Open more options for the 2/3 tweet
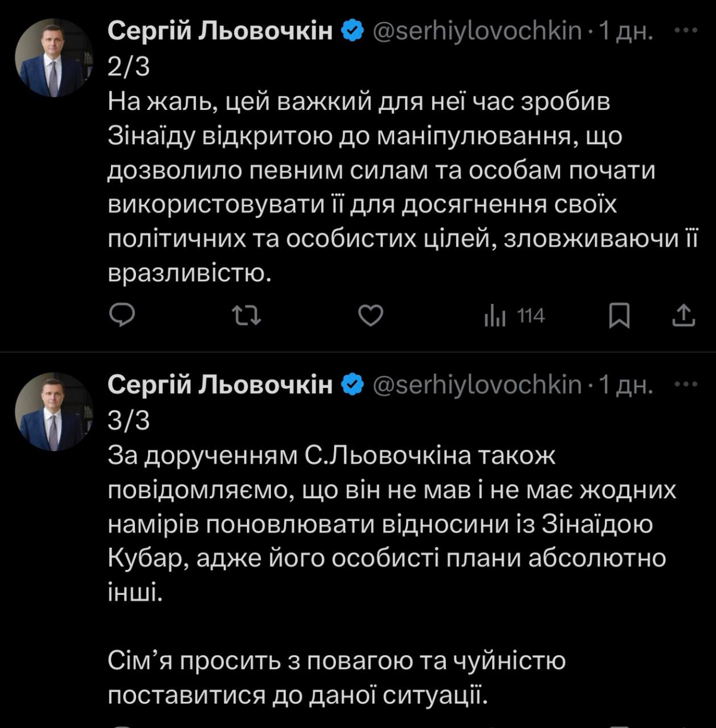Screen dimensions: 716x728 point(686,30)
